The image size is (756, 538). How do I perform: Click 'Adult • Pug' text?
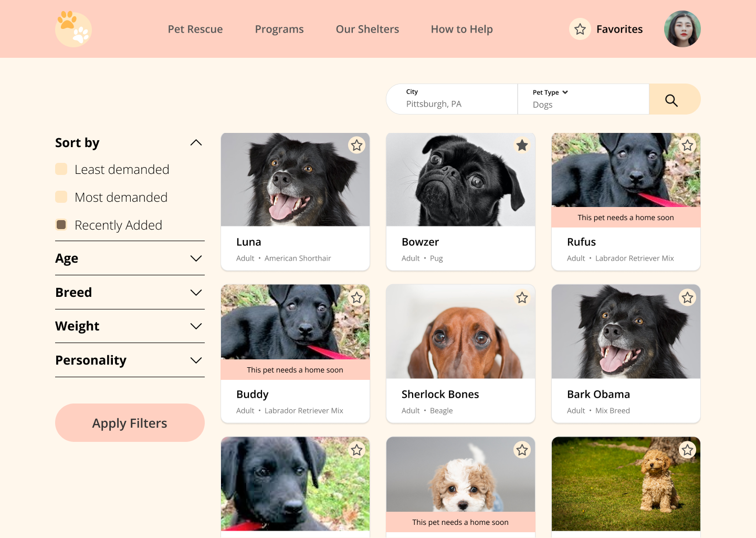[x=422, y=258]
